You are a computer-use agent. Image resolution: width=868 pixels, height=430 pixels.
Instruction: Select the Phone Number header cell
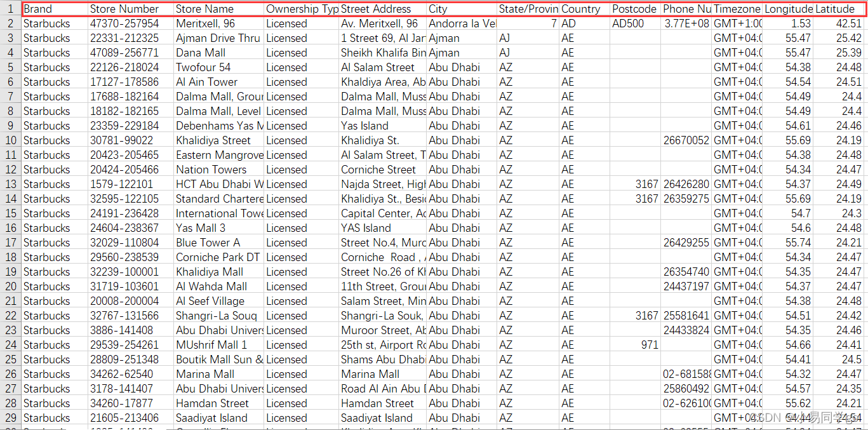coord(686,9)
